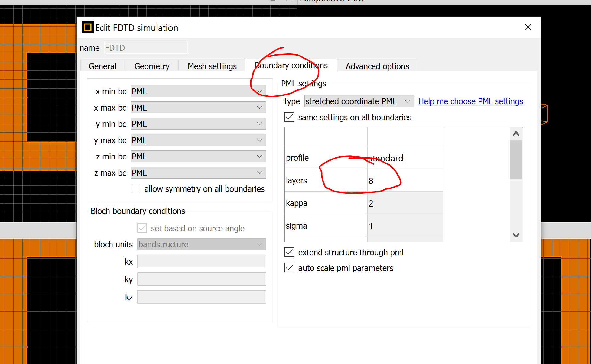Toggle same settings on all boundaries
The image size is (591, 364).
tap(289, 117)
